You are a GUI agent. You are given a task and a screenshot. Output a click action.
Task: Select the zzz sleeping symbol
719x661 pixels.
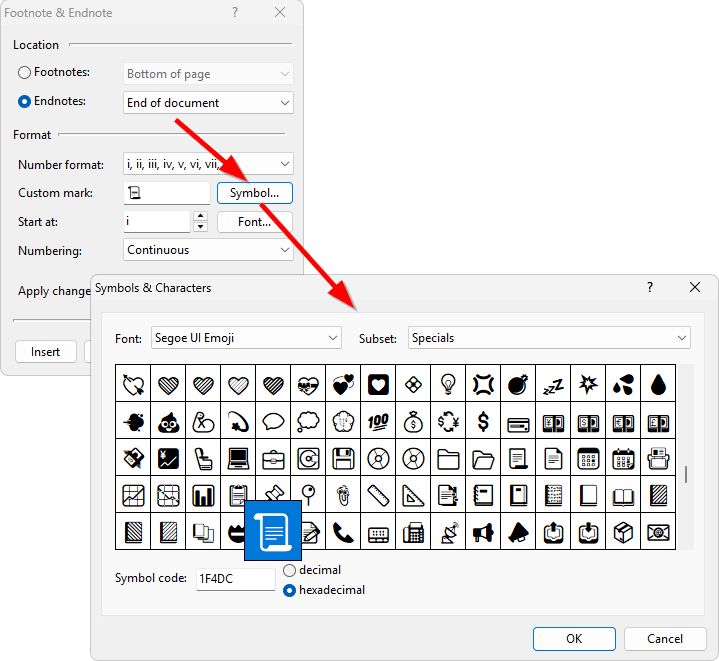pos(553,384)
